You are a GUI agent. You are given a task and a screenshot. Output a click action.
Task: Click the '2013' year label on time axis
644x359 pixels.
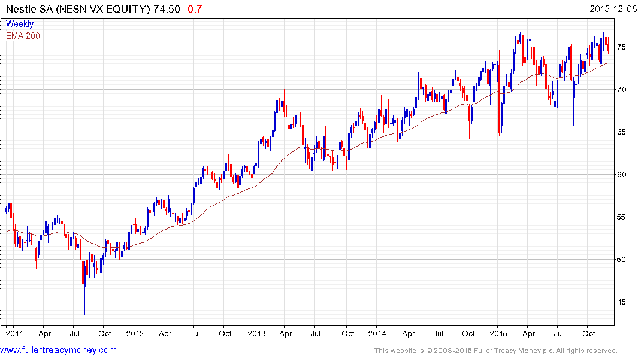click(x=256, y=333)
